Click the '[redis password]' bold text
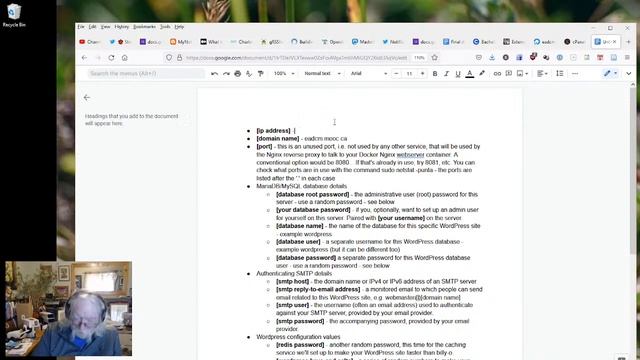 (300, 344)
